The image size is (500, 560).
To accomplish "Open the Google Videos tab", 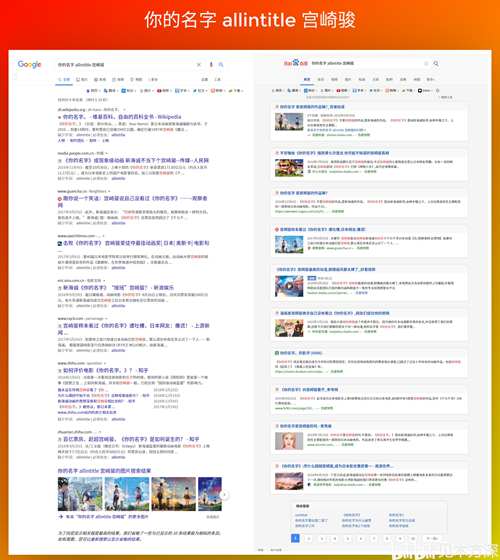I will (119, 79).
